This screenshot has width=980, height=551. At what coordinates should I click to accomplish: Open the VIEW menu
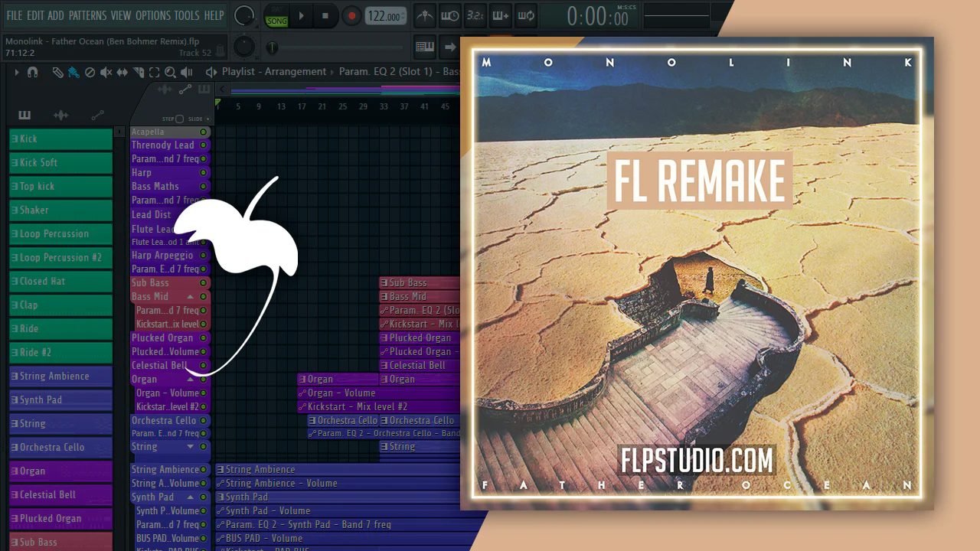coord(121,15)
